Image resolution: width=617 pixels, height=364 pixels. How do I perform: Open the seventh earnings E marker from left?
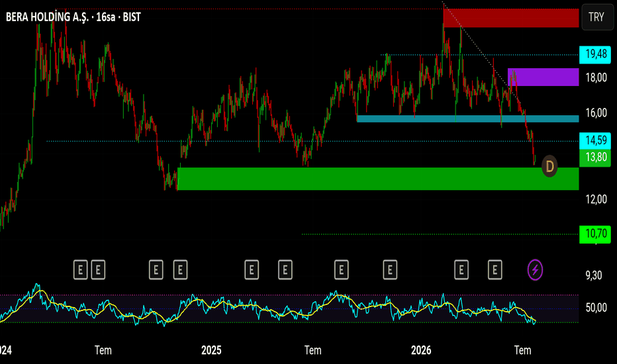pyautogui.click(x=341, y=270)
